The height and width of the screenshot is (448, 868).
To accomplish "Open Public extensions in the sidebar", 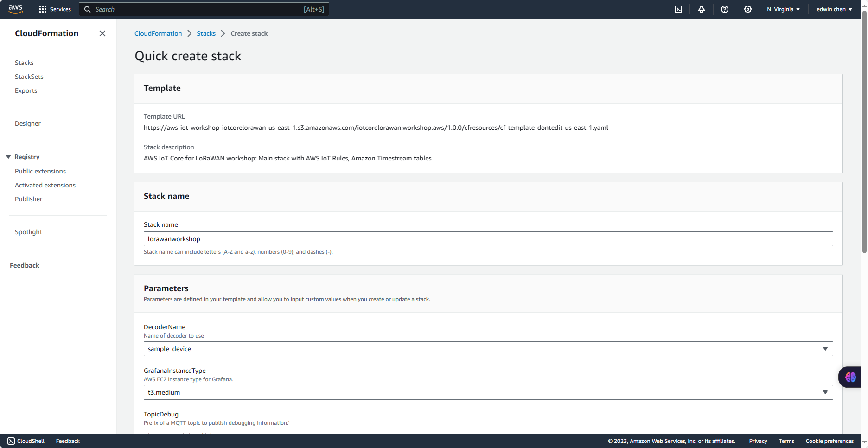I will pos(40,171).
